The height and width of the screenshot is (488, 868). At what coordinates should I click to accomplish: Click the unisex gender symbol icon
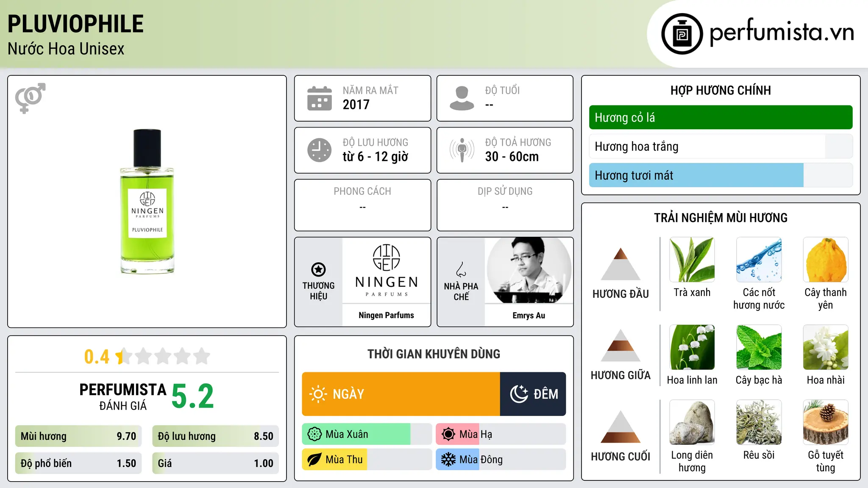pyautogui.click(x=30, y=98)
